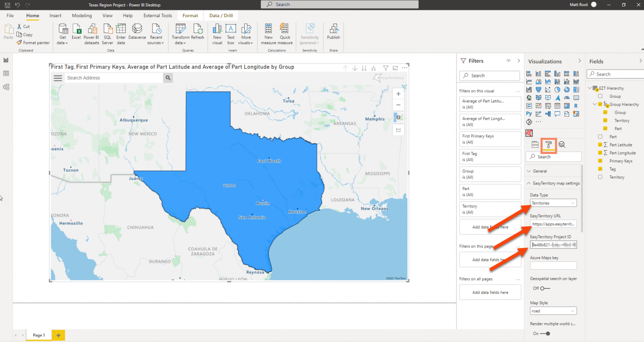Select the Treemap visual
The width and height of the screenshot is (644, 342).
tap(576, 90)
